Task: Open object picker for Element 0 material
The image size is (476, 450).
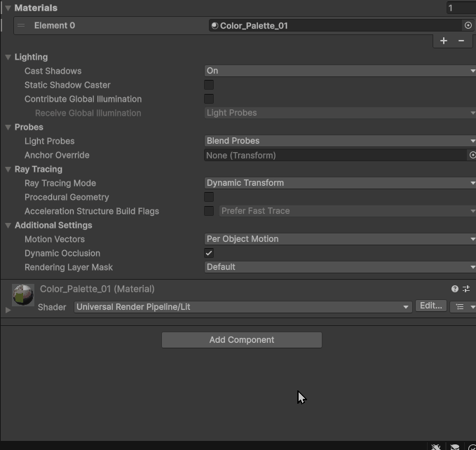Action: tap(468, 25)
